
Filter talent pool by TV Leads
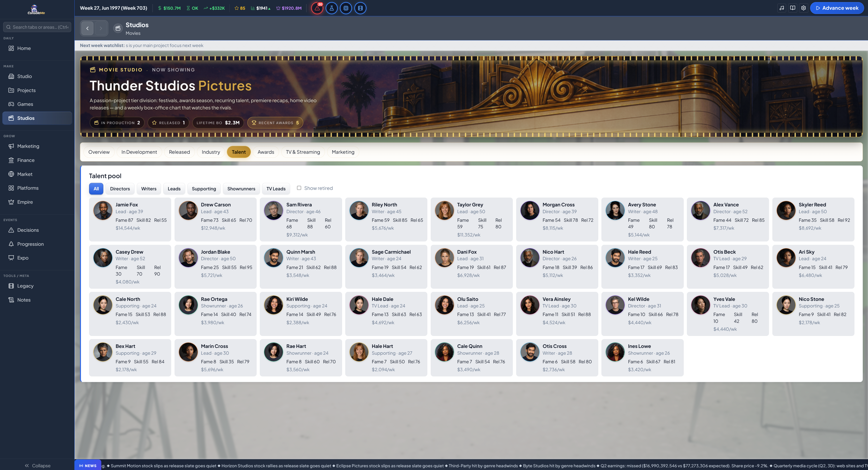[x=276, y=189]
